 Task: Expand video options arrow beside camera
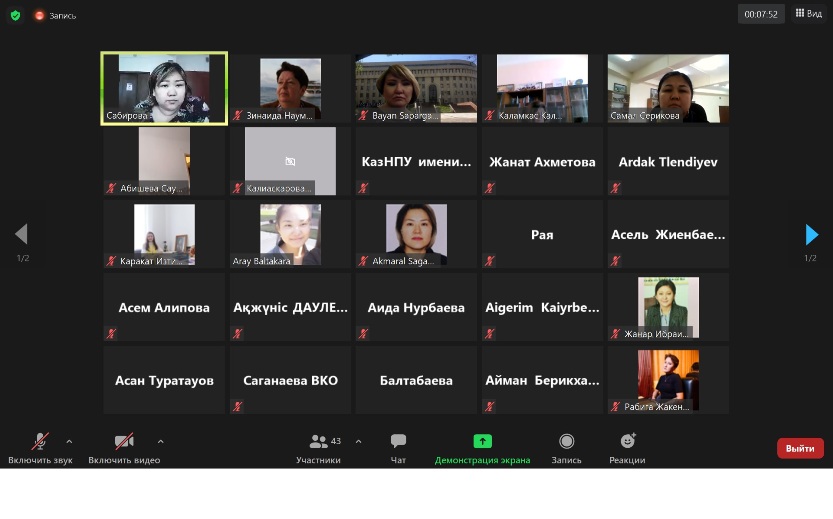point(160,441)
